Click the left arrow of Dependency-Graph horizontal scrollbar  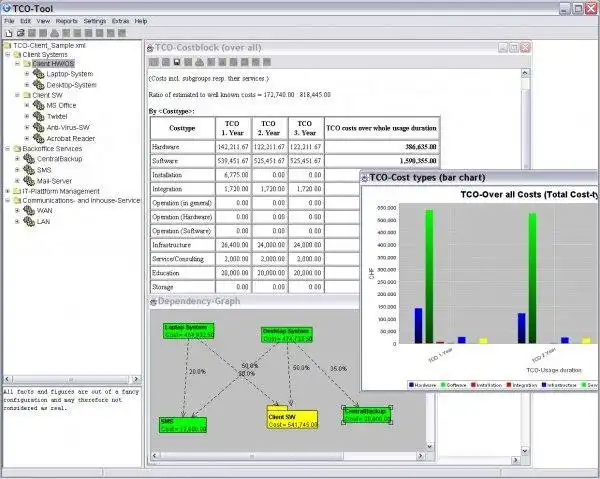[x=155, y=456]
